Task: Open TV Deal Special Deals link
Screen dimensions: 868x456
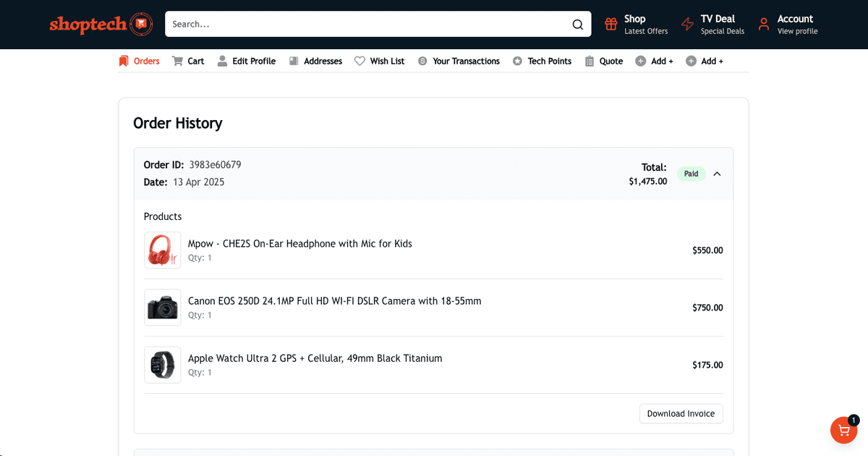Action: pyautogui.click(x=713, y=25)
